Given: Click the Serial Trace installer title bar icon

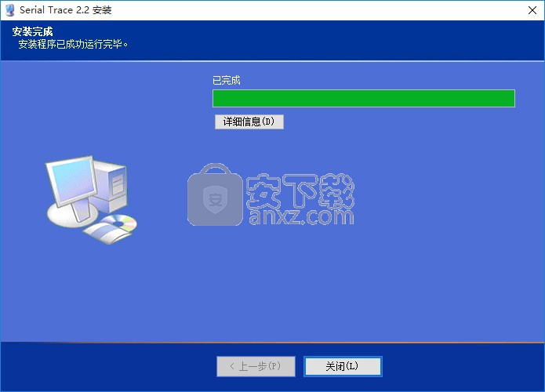Looking at the screenshot, I should click(10, 10).
